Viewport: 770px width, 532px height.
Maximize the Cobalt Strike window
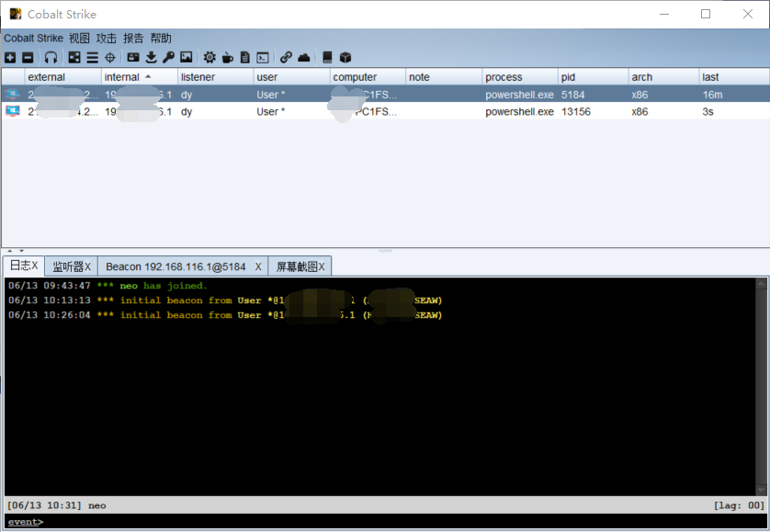point(706,14)
